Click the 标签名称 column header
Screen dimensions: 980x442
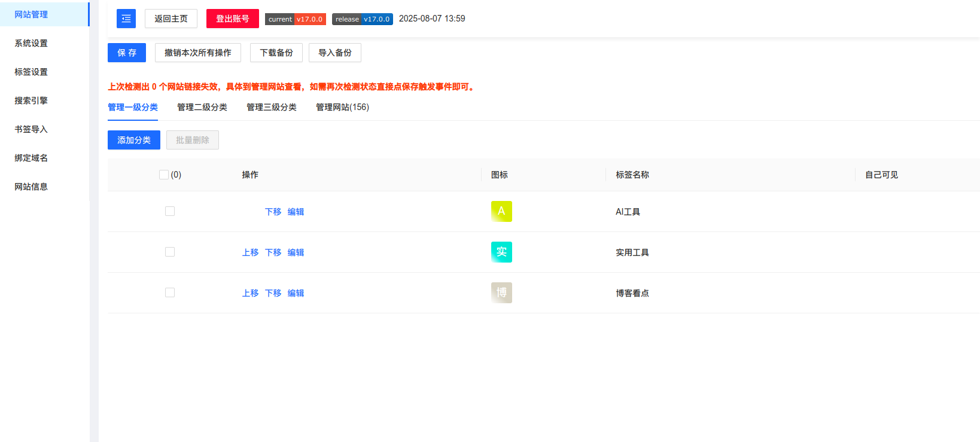[x=632, y=175]
